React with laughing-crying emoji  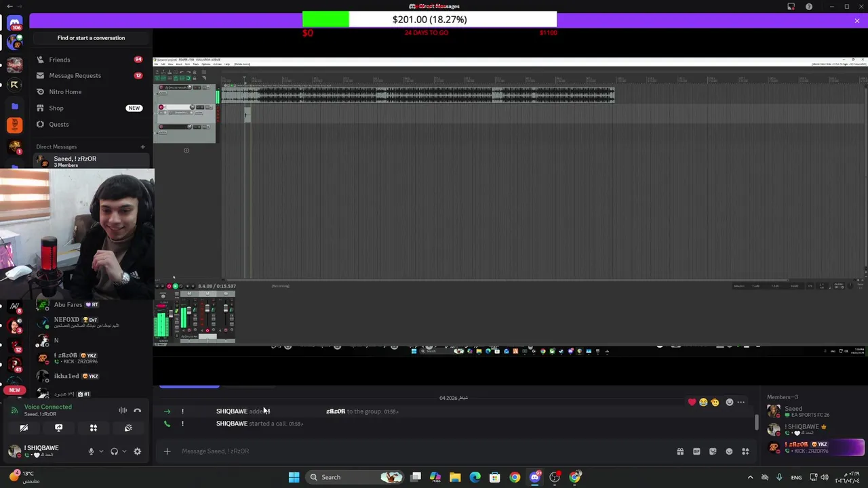703,402
